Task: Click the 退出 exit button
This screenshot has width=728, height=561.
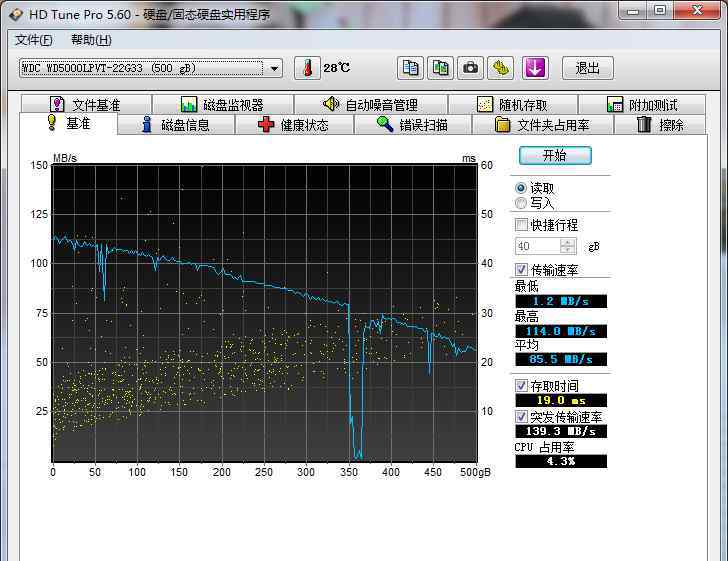Action: (x=588, y=68)
